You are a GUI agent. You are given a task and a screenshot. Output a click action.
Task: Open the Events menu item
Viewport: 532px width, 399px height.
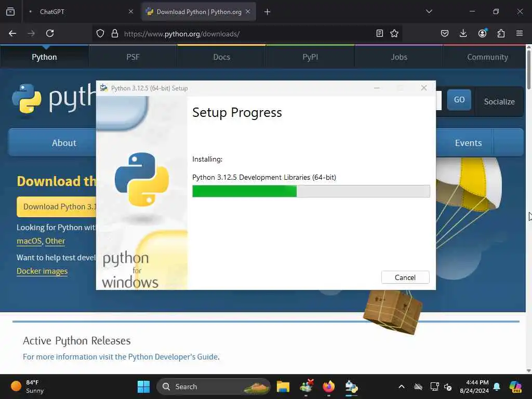point(468,143)
